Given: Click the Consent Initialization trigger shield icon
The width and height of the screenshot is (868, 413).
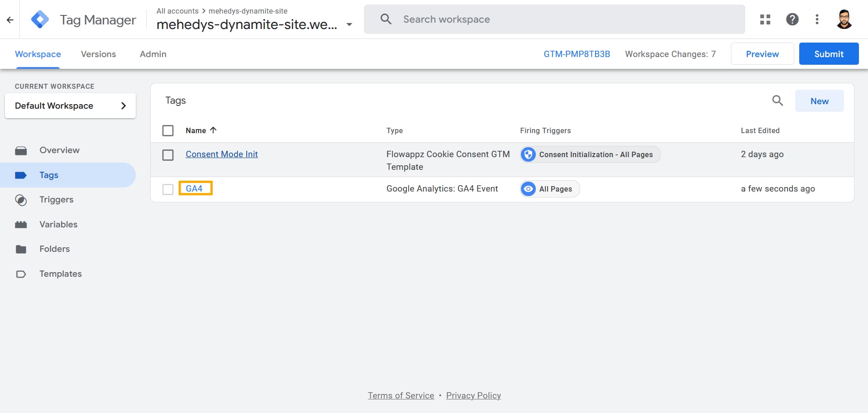Looking at the screenshot, I should 528,154.
